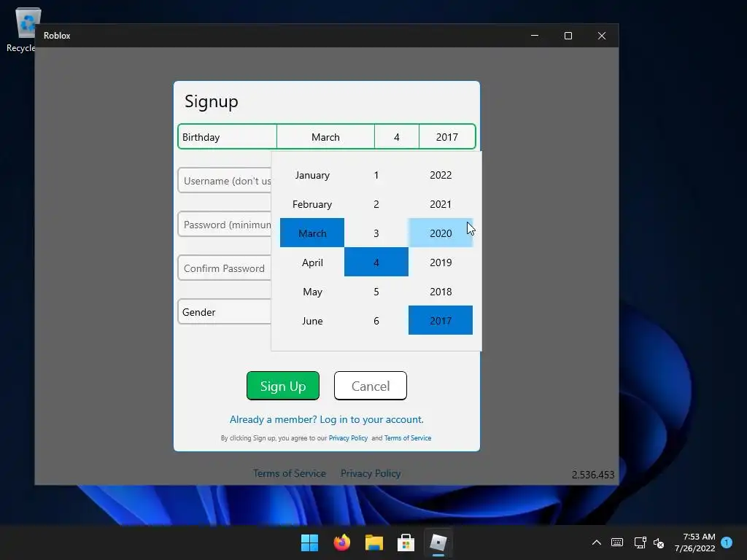Viewport: 747px width, 560px height.
Task: Open the birthday day dropdown showing 4
Action: click(x=396, y=137)
